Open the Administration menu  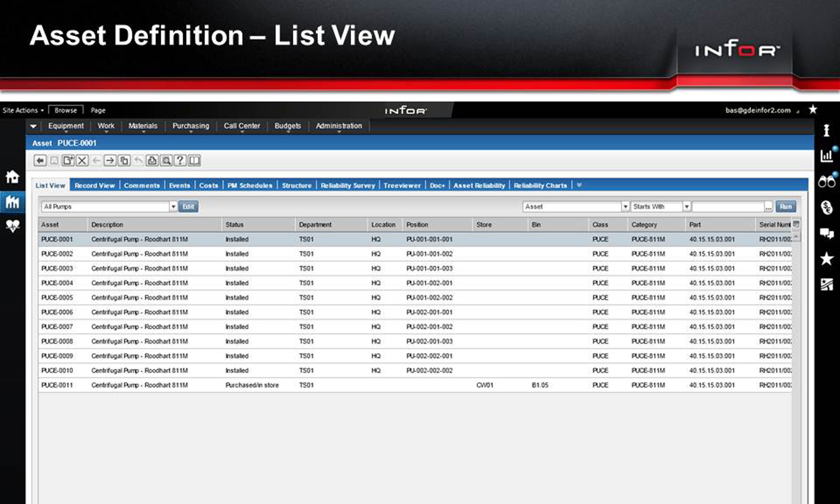(339, 126)
